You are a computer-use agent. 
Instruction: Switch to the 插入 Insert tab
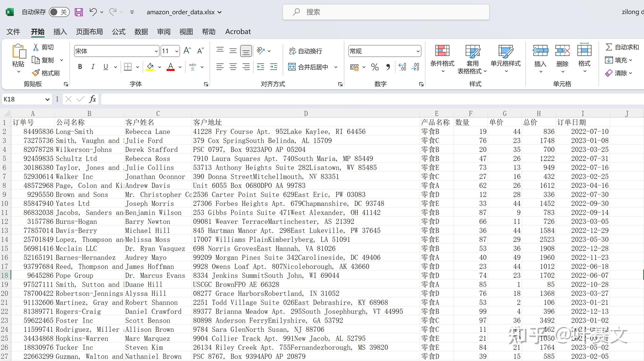point(60,32)
